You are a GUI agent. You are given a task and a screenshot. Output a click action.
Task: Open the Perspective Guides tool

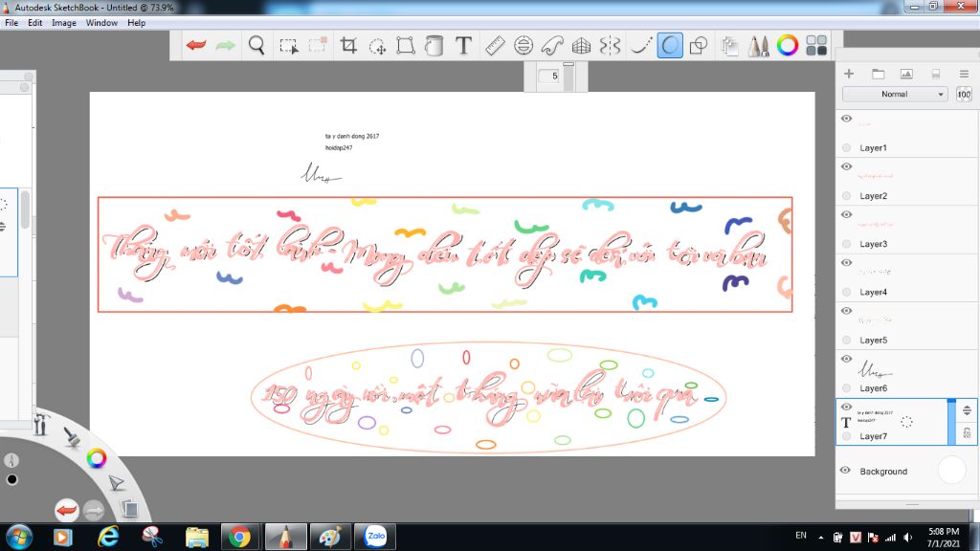(x=581, y=46)
